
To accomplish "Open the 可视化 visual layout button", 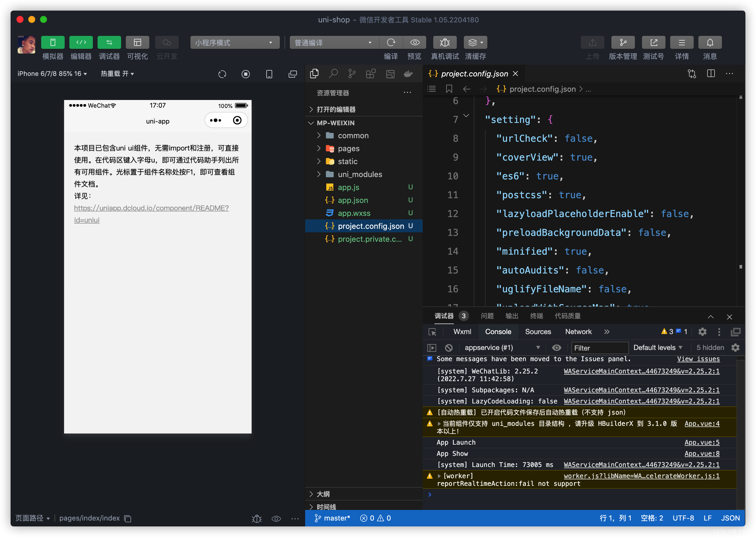I will [138, 42].
